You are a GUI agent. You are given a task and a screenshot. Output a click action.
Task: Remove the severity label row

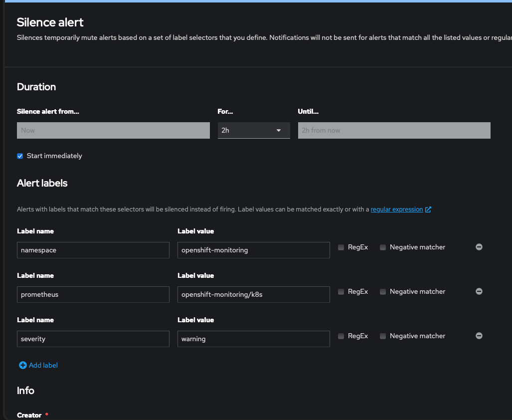pos(479,336)
